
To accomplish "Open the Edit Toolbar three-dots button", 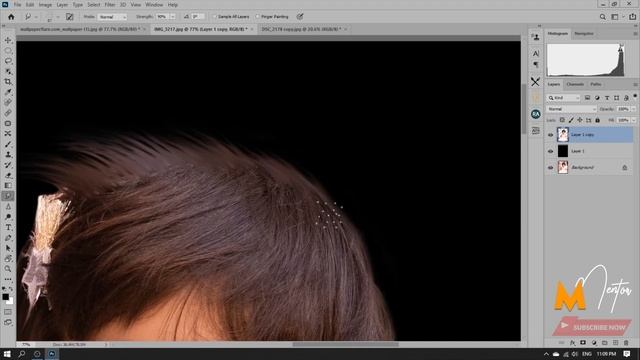I will [x=8, y=280].
